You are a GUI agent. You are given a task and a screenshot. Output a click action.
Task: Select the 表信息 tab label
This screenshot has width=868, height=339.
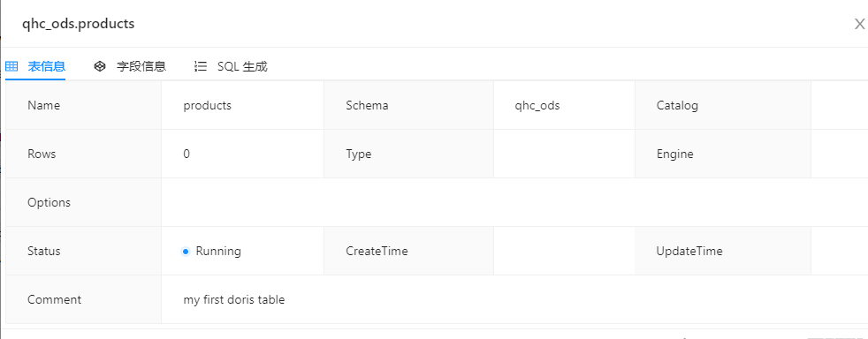pos(47,67)
